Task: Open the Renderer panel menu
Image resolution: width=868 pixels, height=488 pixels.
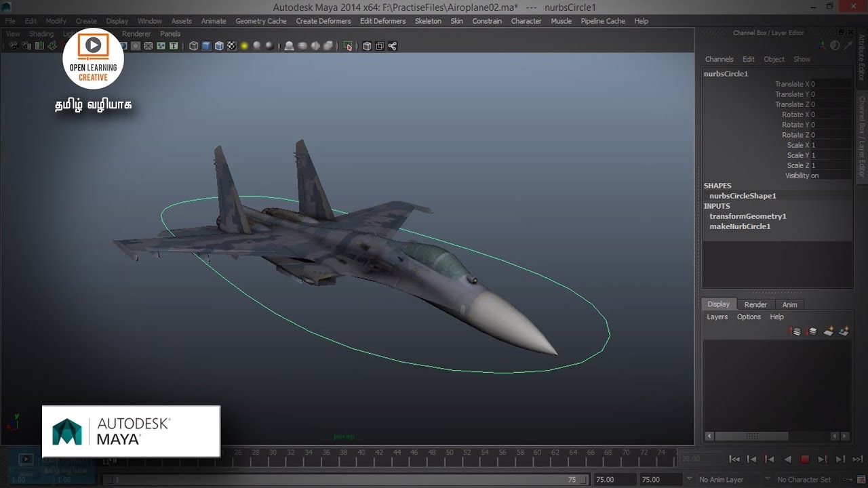Action: pyautogui.click(x=136, y=34)
